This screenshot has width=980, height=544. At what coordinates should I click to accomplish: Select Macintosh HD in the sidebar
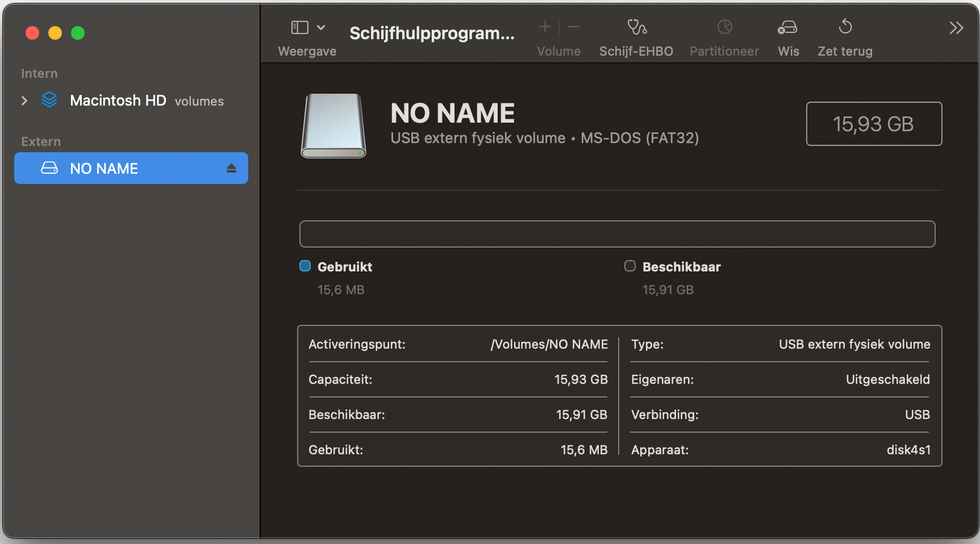point(118,101)
